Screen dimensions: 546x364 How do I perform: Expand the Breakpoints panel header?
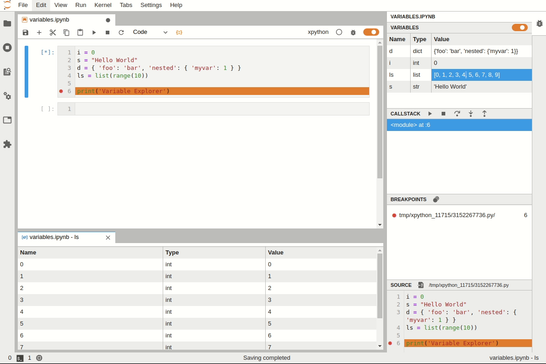(x=408, y=199)
